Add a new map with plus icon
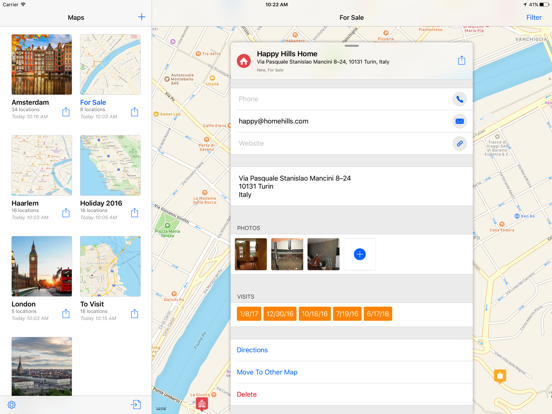This screenshot has height=414, width=552. pyautogui.click(x=142, y=17)
